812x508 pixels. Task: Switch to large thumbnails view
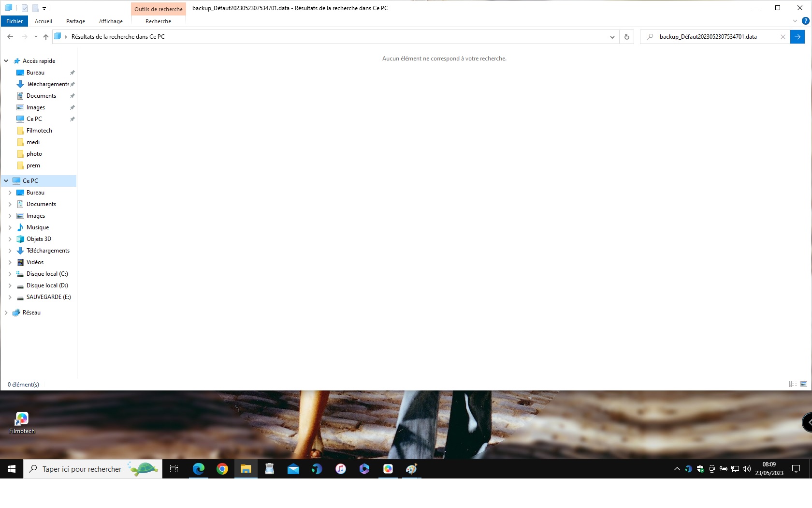coord(804,384)
